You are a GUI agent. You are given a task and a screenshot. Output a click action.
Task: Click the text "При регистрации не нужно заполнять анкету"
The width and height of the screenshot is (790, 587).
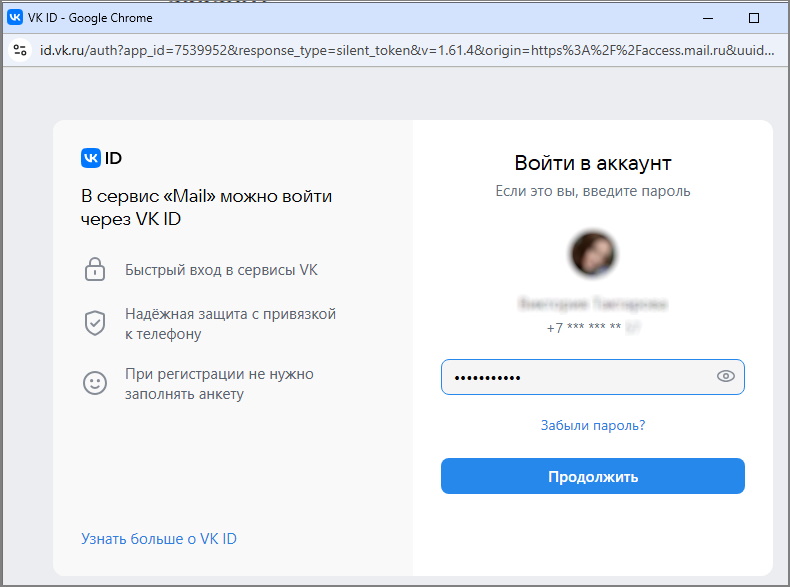tap(219, 383)
